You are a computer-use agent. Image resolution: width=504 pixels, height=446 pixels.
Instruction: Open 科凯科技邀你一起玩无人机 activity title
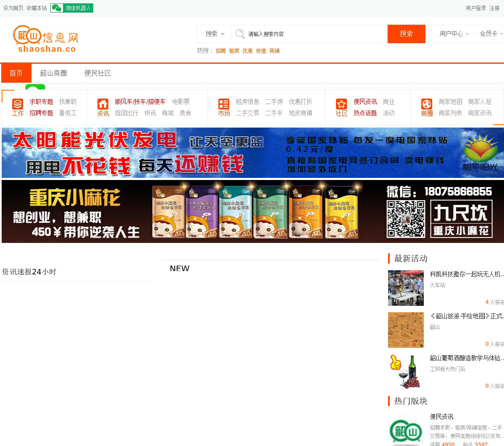tap(467, 274)
